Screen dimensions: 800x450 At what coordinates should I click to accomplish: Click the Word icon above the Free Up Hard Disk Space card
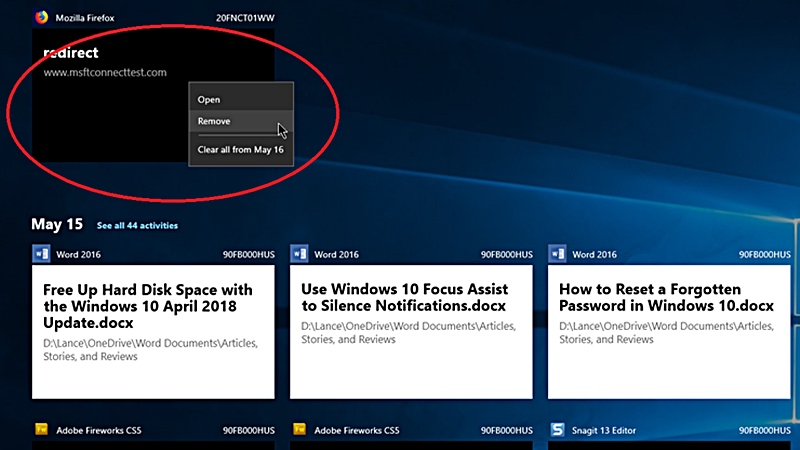pyautogui.click(x=41, y=254)
